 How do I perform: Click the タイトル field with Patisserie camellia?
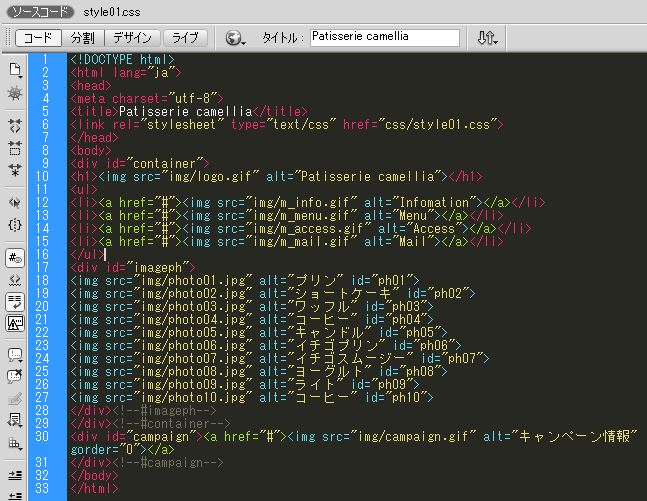pos(385,37)
